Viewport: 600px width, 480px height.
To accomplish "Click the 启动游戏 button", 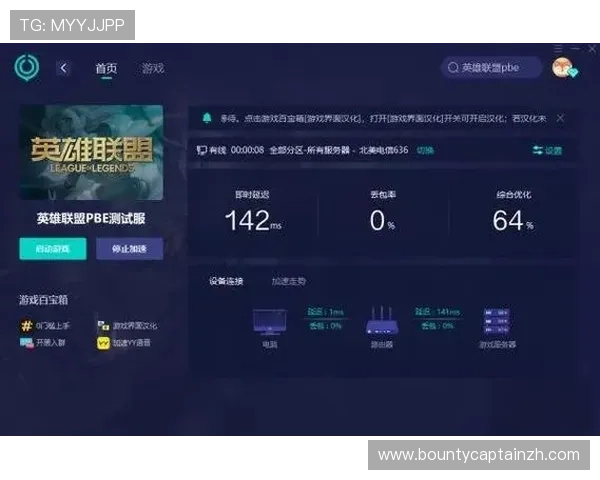I will point(53,249).
